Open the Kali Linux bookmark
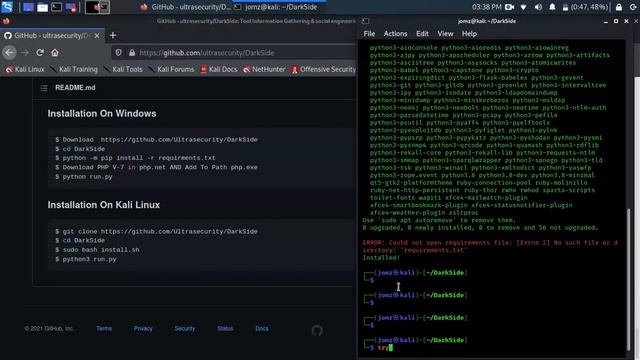The height and width of the screenshot is (360, 640). 25,69
